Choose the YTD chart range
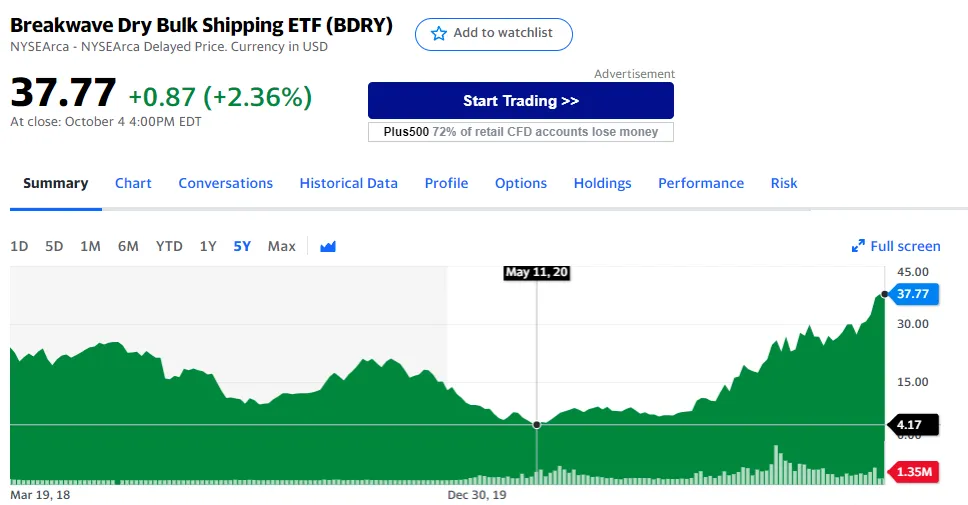 pos(169,246)
